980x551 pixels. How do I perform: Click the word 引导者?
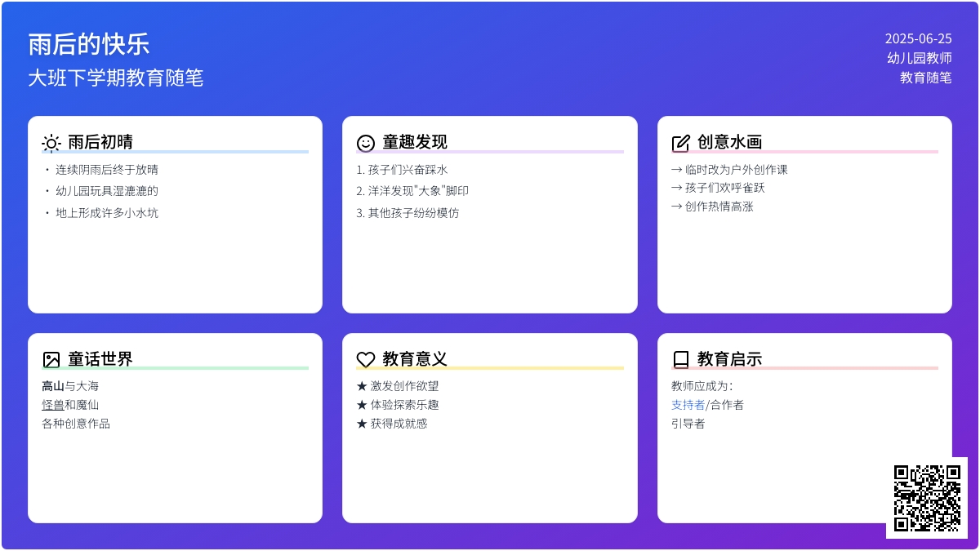pos(688,424)
